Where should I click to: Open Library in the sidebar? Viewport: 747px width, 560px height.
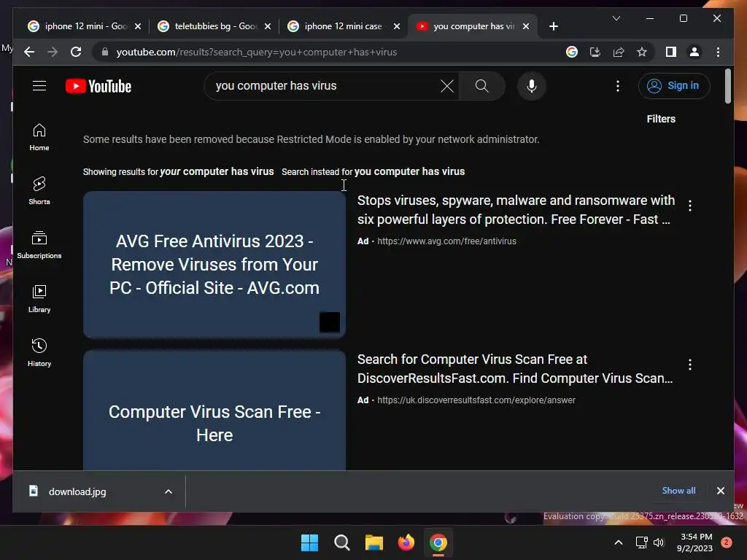click(x=39, y=298)
